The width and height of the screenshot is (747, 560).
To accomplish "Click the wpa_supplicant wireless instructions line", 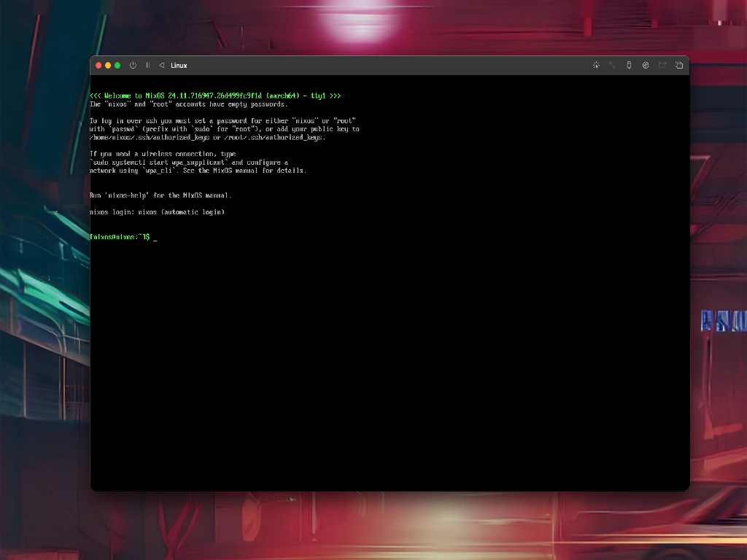I will click(x=190, y=162).
